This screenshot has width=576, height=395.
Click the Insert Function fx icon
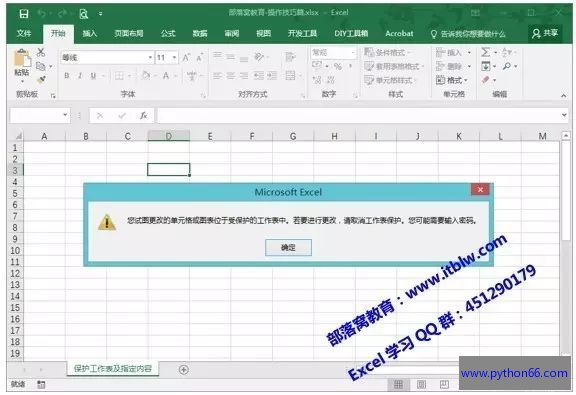143,116
